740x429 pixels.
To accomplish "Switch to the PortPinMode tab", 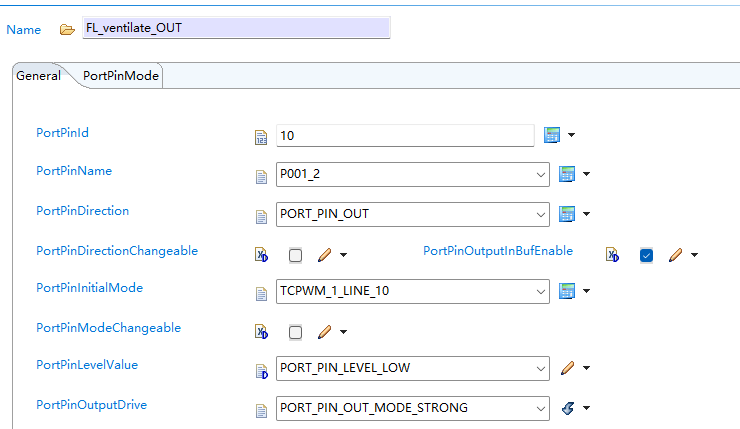I will coord(121,76).
